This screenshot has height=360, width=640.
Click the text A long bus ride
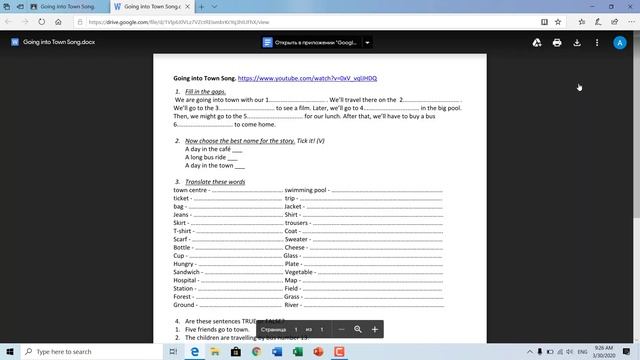205,157
